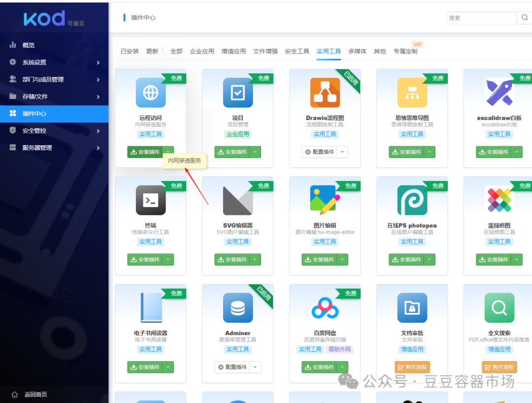Expand the 安全管控 submenu arrow
This screenshot has width=532, height=403.
(98, 131)
